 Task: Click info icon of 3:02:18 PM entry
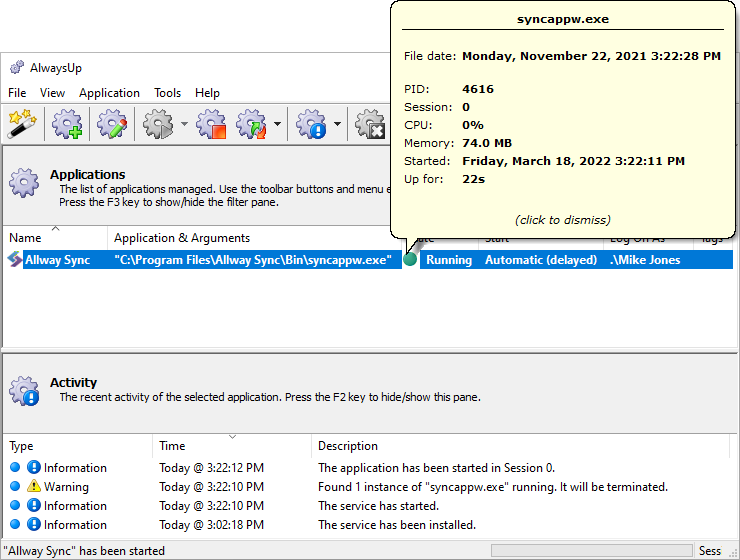point(34,524)
